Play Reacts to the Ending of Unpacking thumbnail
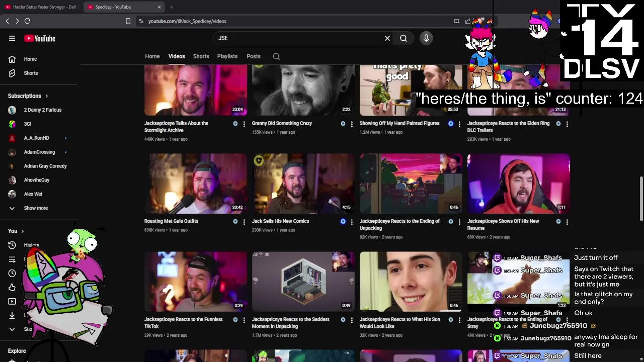The image size is (644, 362). pos(411,184)
